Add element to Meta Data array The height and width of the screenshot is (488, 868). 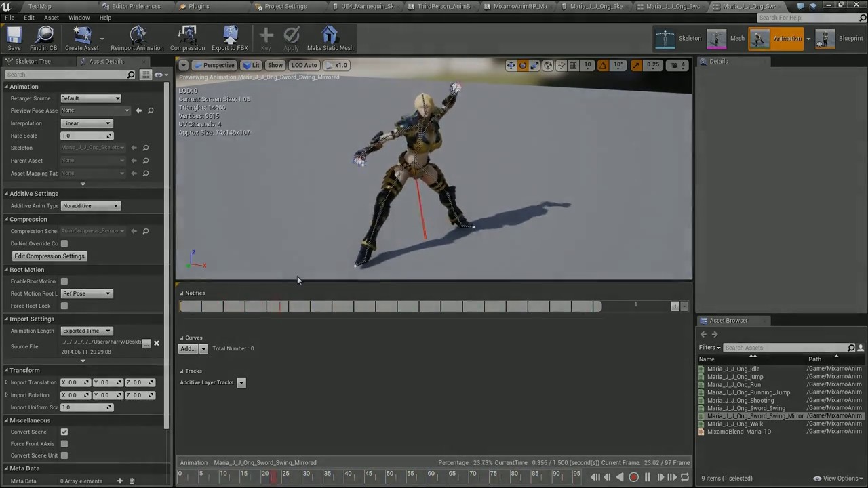120,481
